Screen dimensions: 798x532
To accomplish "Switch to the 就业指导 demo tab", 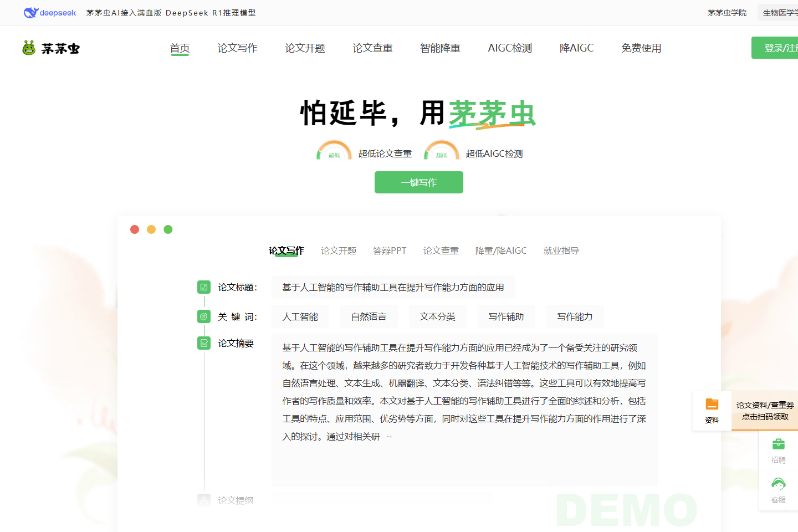I will click(561, 250).
